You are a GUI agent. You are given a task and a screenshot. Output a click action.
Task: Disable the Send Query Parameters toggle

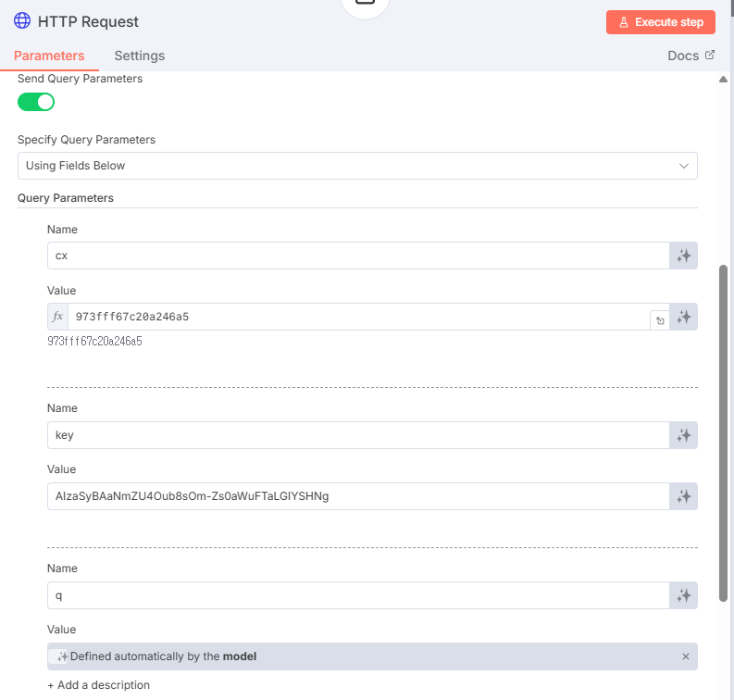(x=36, y=102)
